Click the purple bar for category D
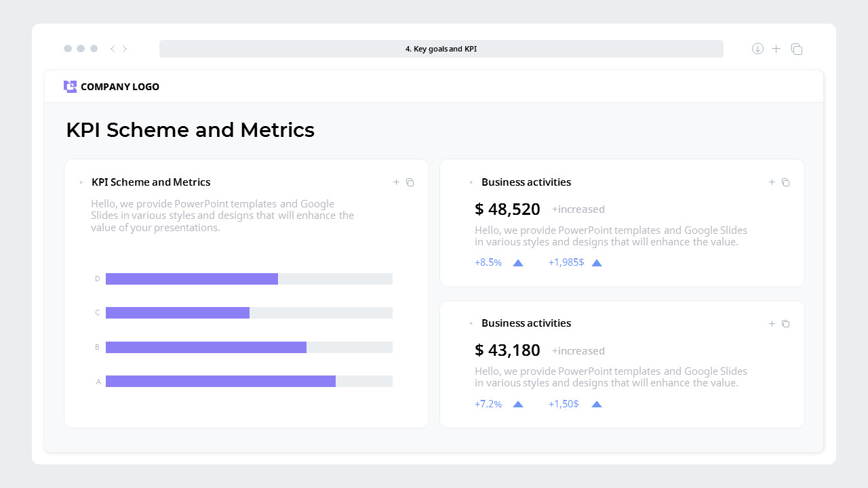Image resolution: width=868 pixels, height=488 pixels. tap(192, 279)
